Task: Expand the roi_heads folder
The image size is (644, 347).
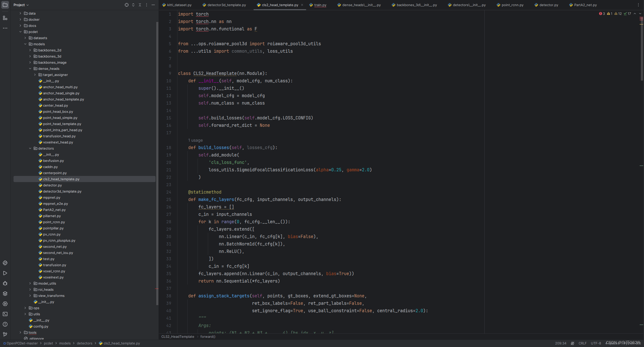Action: tap(30, 289)
